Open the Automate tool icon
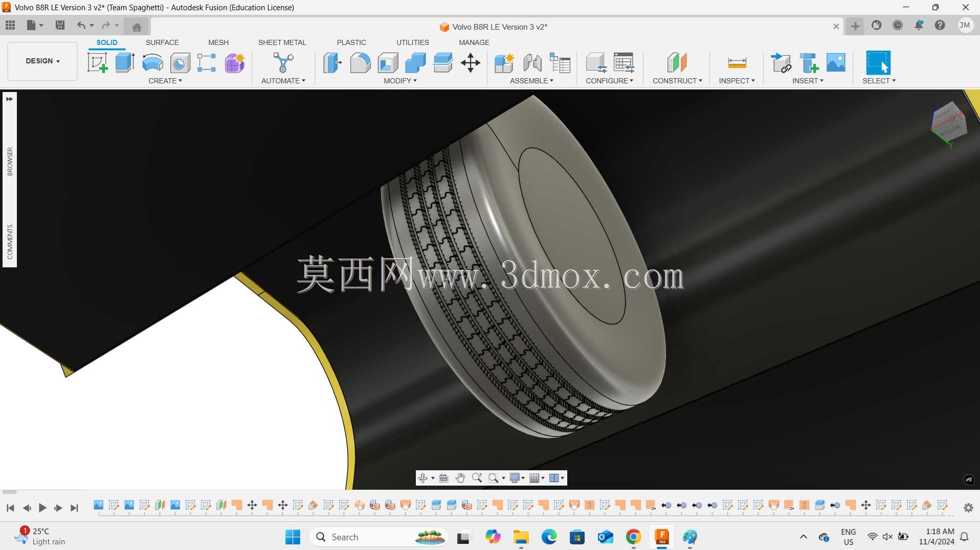The width and height of the screenshot is (980, 550). coord(283,63)
